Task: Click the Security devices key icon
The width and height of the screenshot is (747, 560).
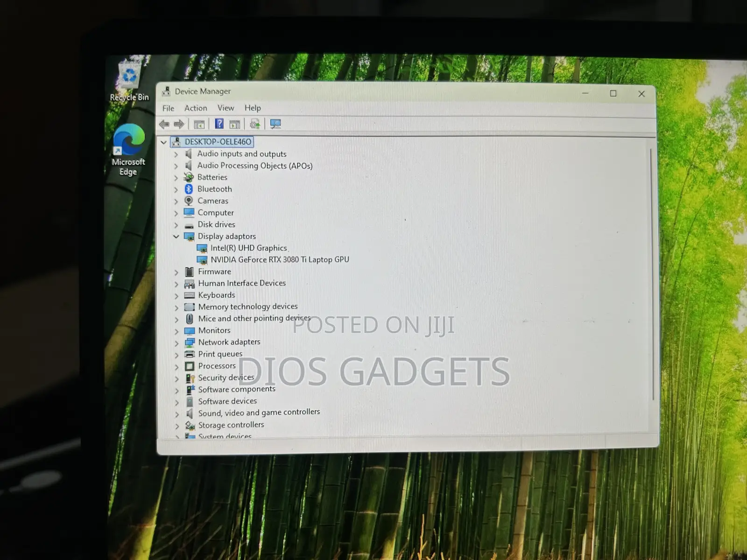Action: [190, 378]
